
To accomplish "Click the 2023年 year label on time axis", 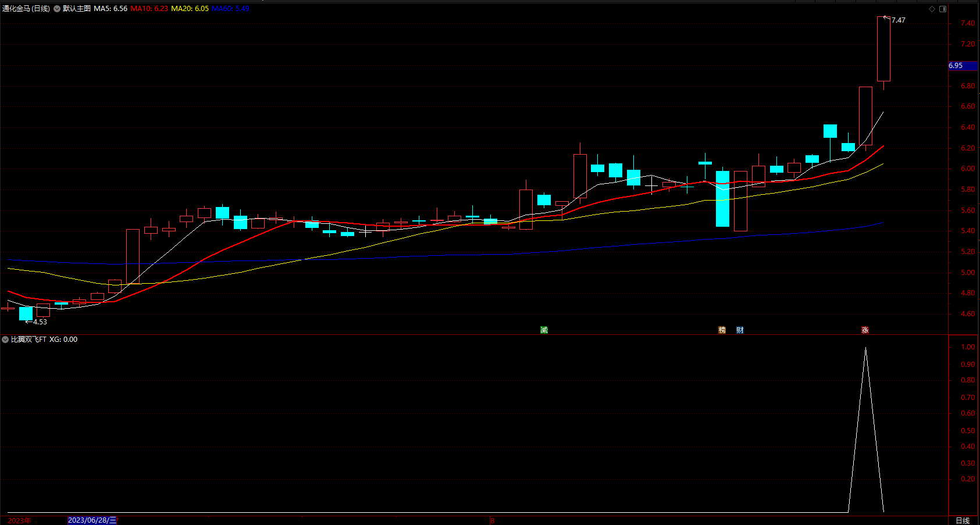I will pos(19,520).
